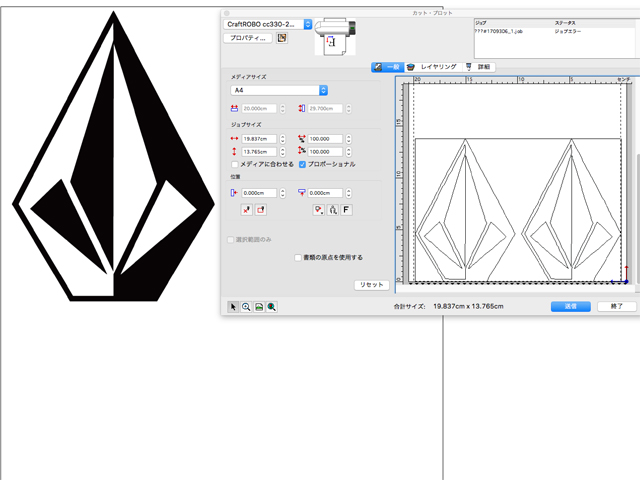Adjust the job width 19.837cm stepper
Viewport: 640px width, 480px height.
(x=282, y=139)
